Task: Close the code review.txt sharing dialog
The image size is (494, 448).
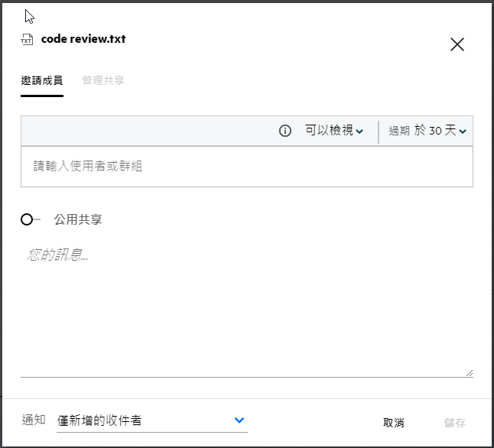Action: click(457, 44)
